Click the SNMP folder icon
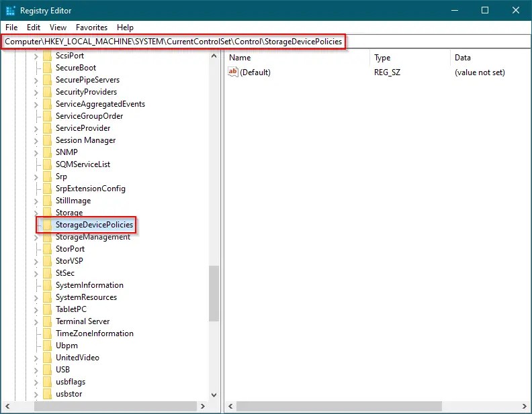 [x=48, y=152]
